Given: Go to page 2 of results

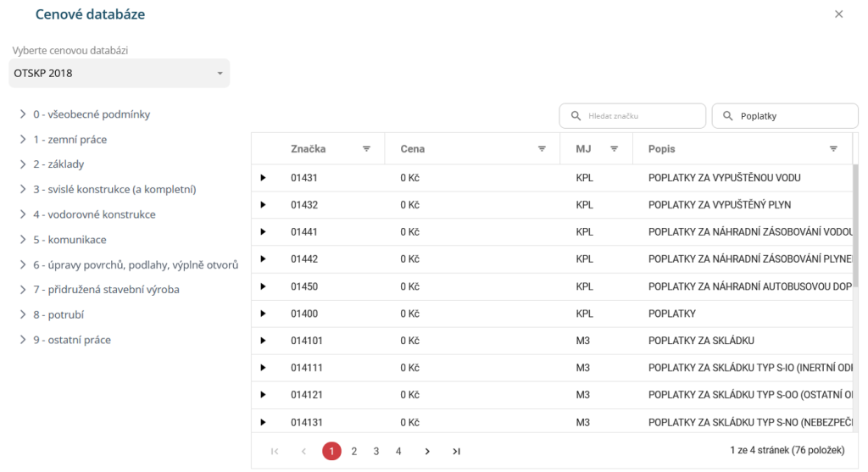Looking at the screenshot, I should [354, 452].
